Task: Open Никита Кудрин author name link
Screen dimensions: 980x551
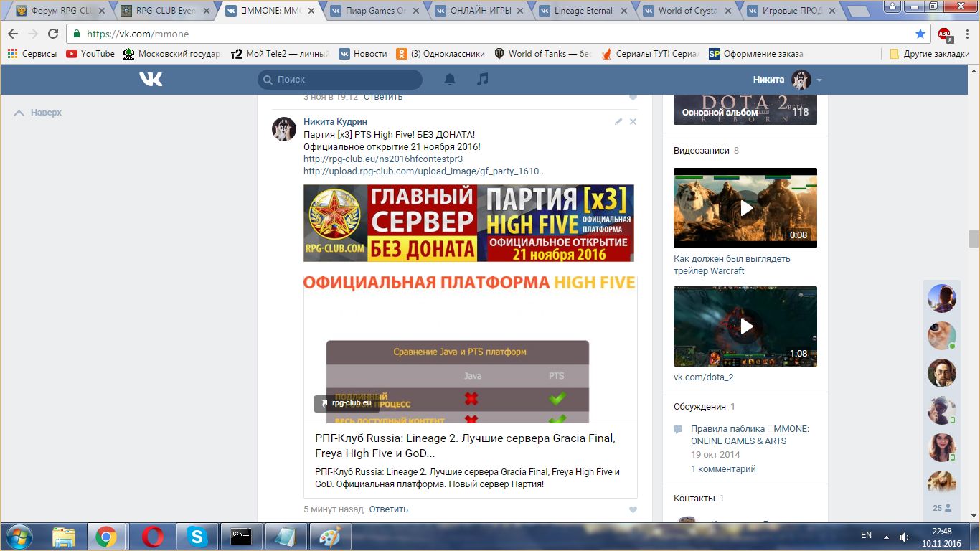Action: point(335,122)
